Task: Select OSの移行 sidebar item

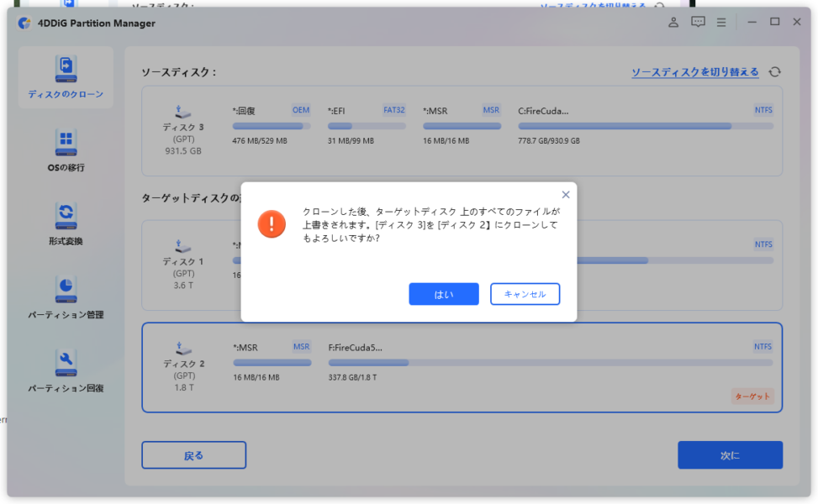Action: (66, 150)
